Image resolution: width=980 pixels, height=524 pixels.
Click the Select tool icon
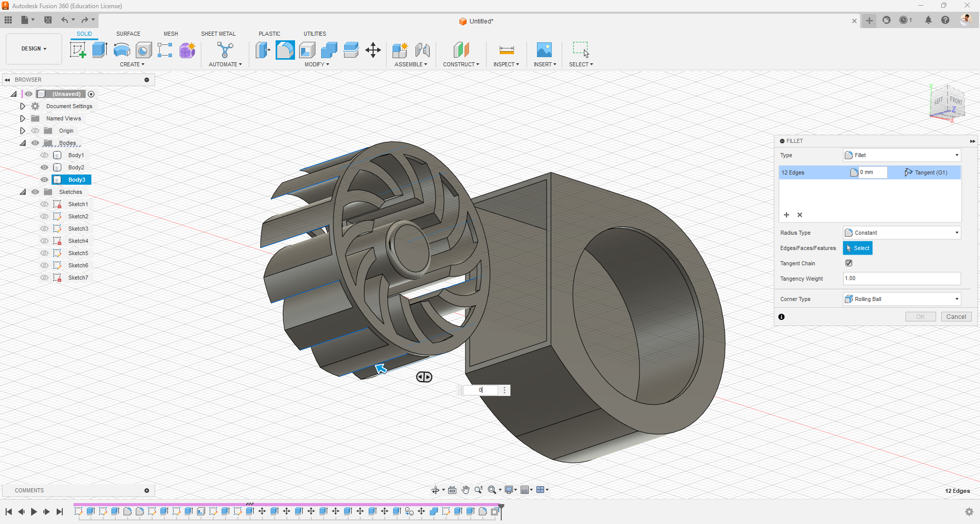pos(581,50)
